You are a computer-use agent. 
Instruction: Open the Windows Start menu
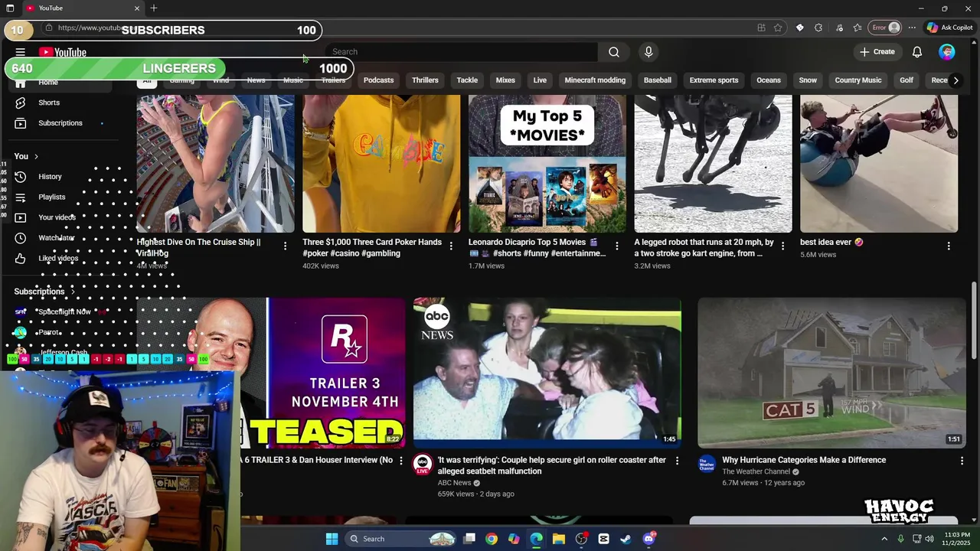coord(332,539)
